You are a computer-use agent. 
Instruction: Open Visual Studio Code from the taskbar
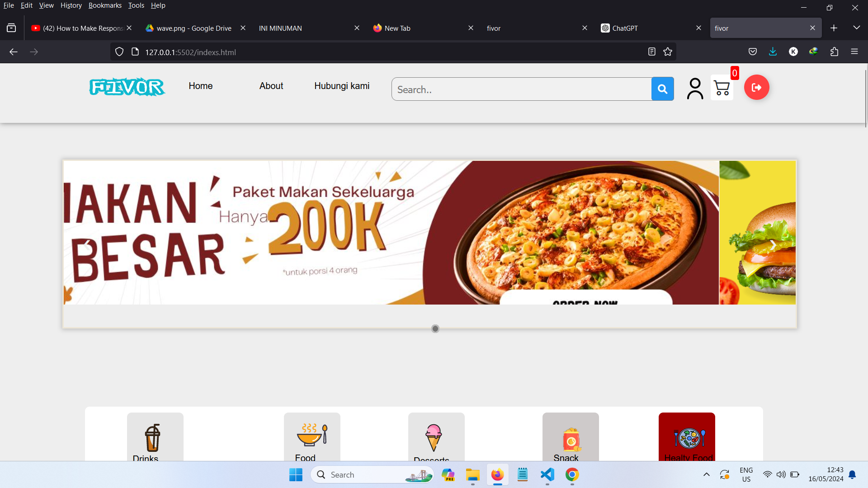pyautogui.click(x=547, y=474)
